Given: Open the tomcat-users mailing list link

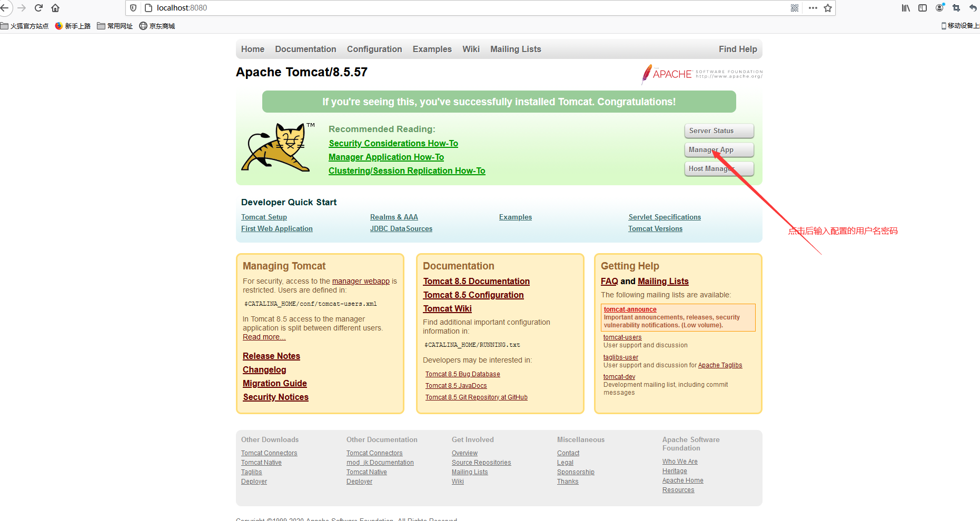Looking at the screenshot, I should 622,337.
